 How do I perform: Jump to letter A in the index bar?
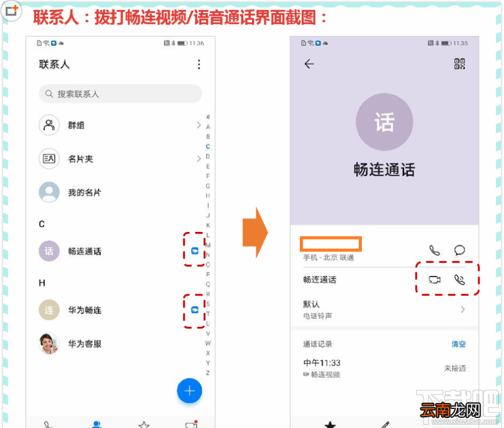pyautogui.click(x=208, y=127)
